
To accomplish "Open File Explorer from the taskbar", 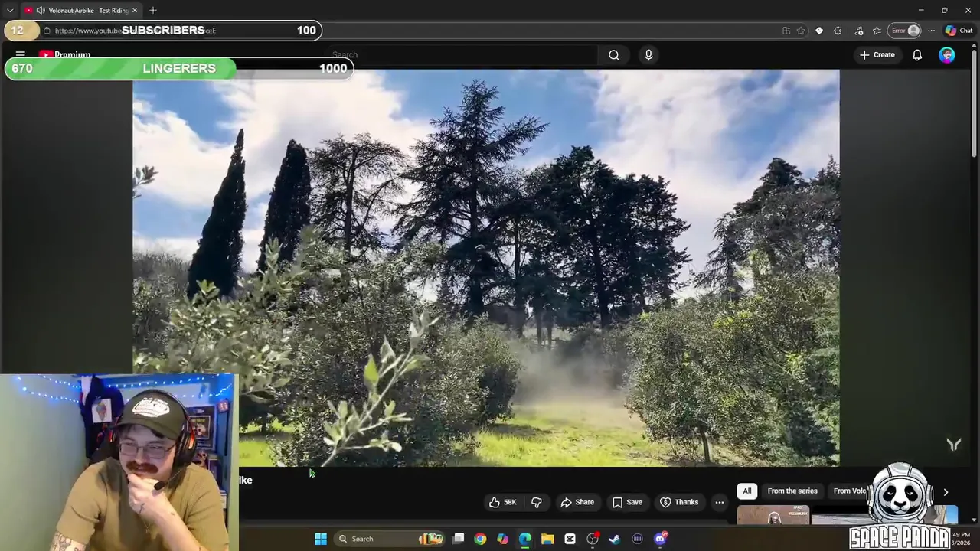I will (x=547, y=539).
